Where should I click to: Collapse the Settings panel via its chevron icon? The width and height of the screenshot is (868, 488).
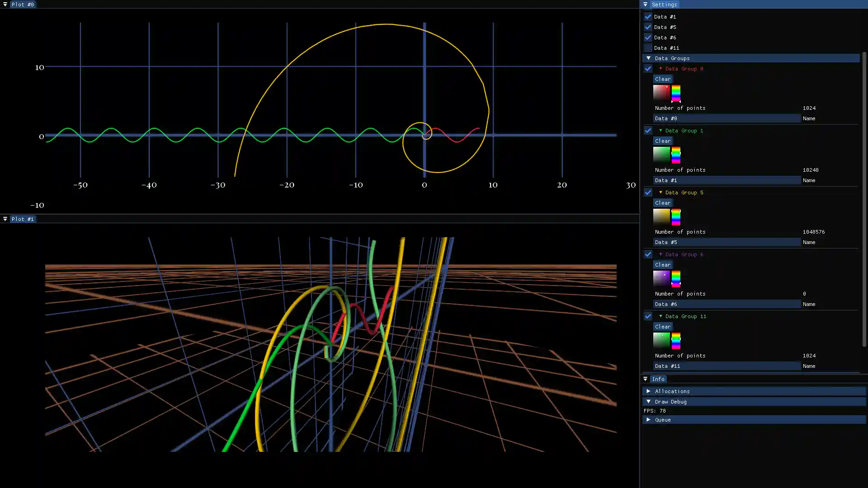click(x=645, y=4)
